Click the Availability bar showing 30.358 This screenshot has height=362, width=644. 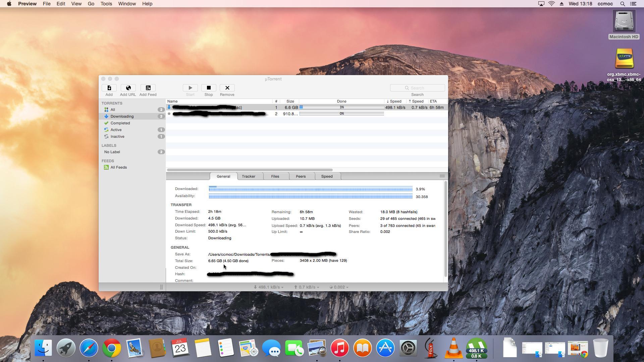(311, 196)
